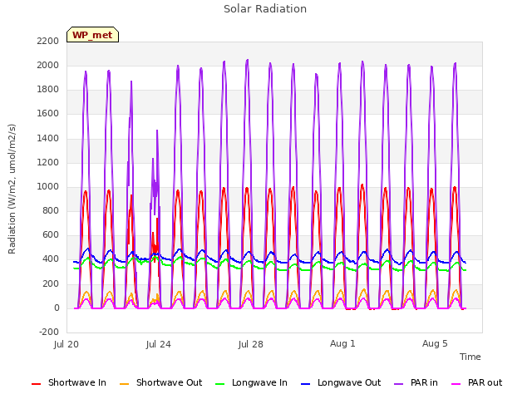Click the magenta PAR out legend swatch
Viewport: 532px width, 399px height.
coord(456,384)
